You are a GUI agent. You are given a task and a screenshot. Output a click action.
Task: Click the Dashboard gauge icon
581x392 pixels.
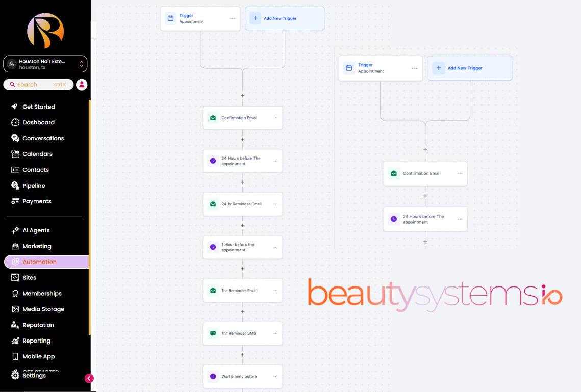(x=15, y=122)
